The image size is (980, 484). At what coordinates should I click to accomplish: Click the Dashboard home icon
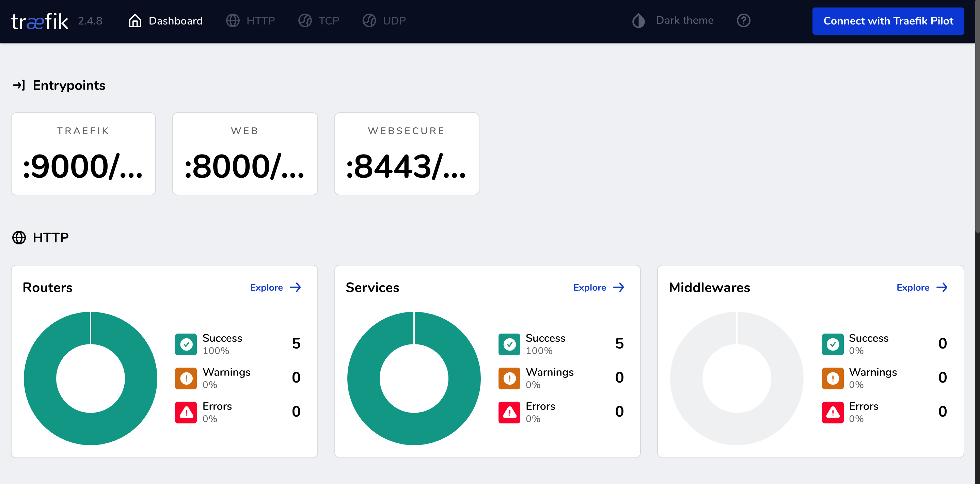(x=135, y=21)
